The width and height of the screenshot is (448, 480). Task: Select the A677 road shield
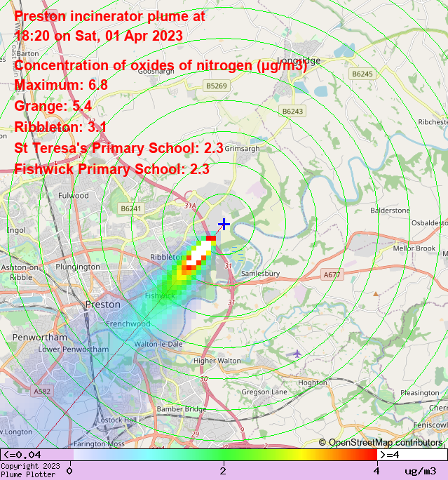[x=332, y=274]
